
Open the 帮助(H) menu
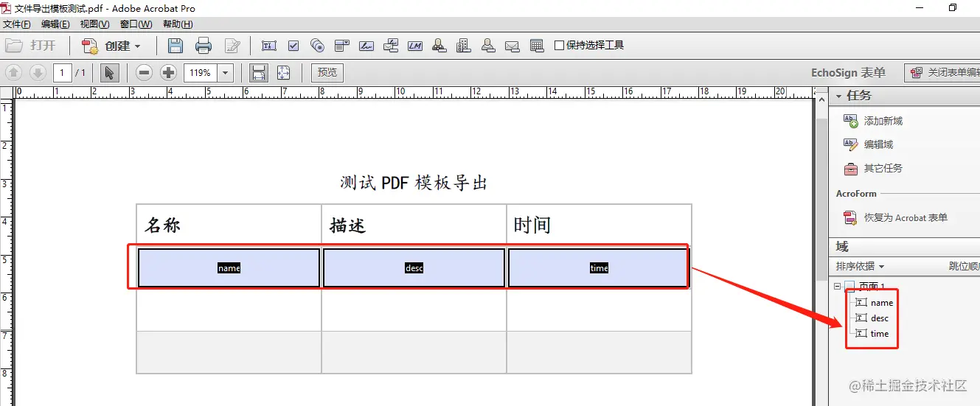(178, 24)
